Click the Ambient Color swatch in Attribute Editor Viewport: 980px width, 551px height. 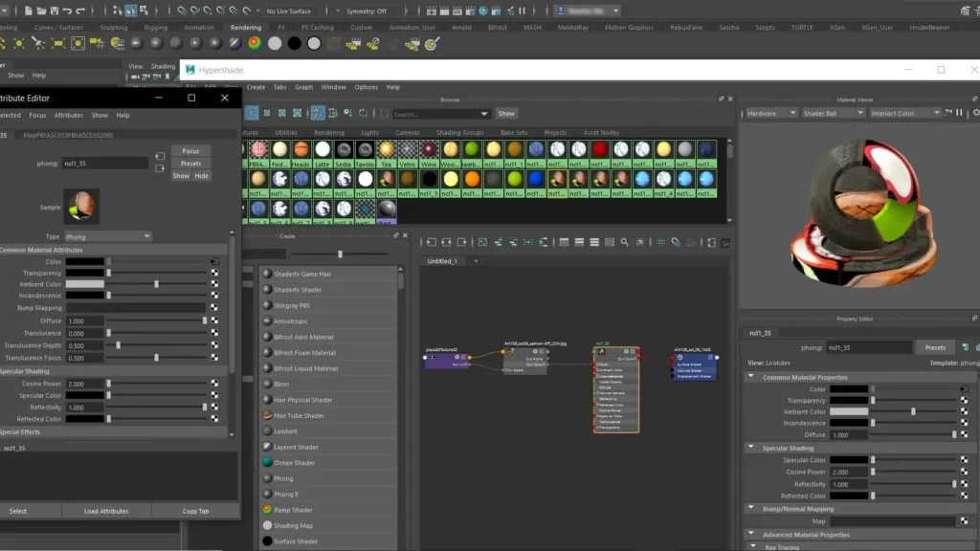pyautogui.click(x=85, y=284)
